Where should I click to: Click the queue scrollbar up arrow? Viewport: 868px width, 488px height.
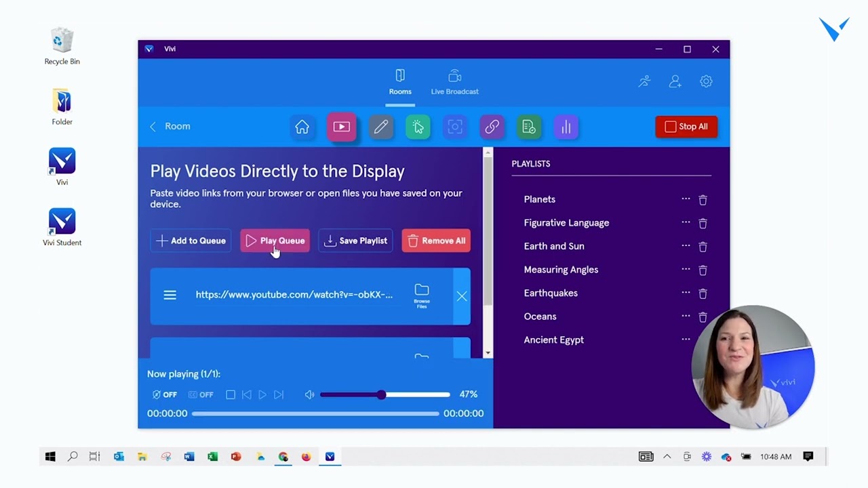(x=488, y=152)
